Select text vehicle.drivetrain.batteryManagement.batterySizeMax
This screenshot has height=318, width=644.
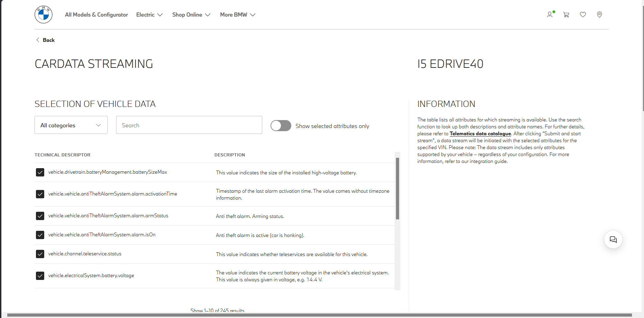click(x=108, y=172)
